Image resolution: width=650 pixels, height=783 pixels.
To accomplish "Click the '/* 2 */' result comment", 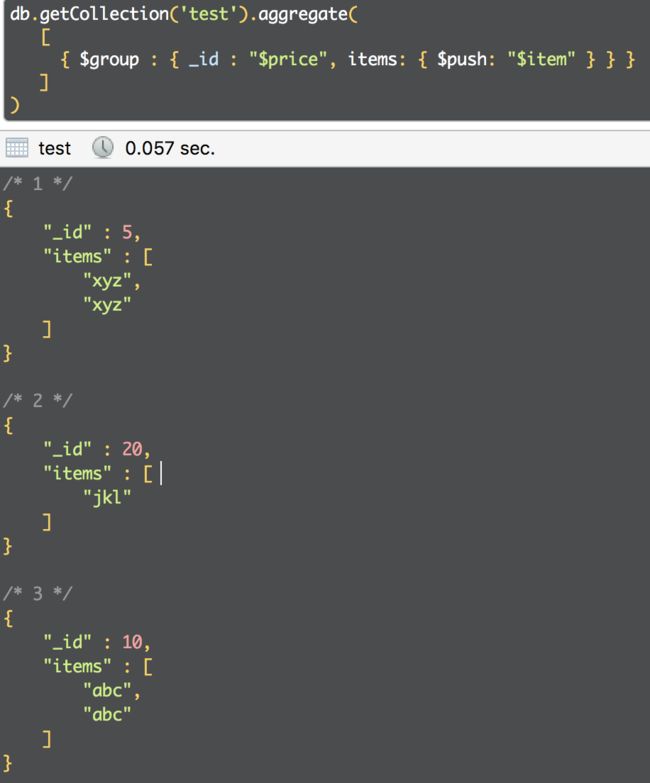I will tap(38, 400).
